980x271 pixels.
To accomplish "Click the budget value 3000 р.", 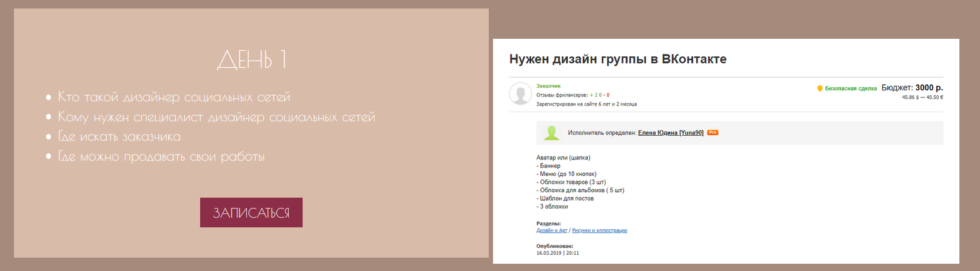I will click(929, 88).
